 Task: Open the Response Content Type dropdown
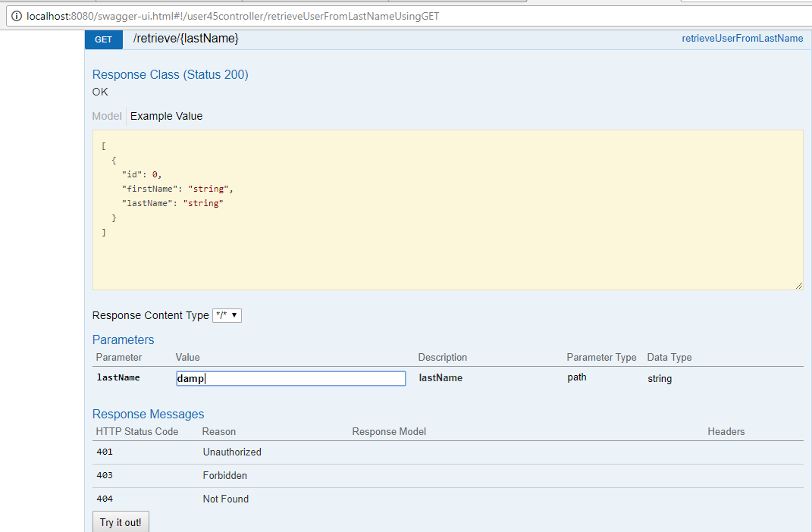tap(227, 315)
